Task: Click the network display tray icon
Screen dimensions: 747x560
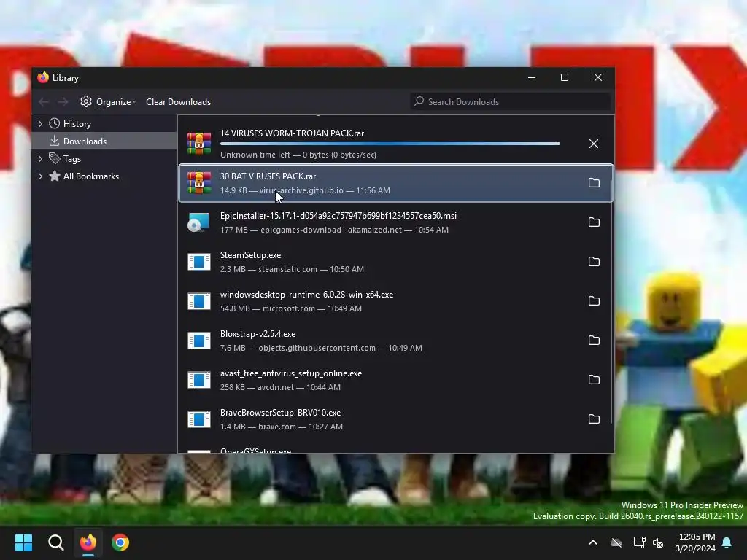Action: click(639, 542)
